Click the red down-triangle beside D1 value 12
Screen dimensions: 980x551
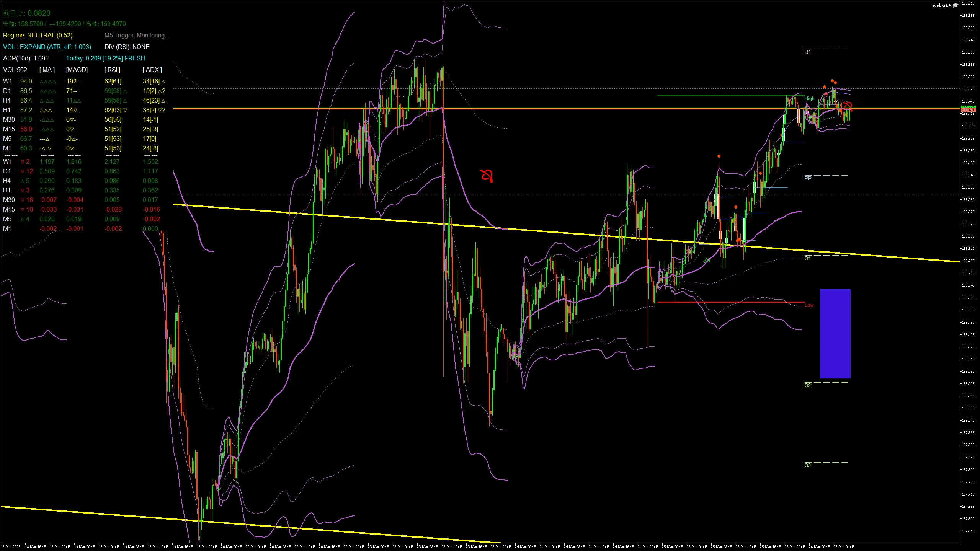pyautogui.click(x=22, y=171)
